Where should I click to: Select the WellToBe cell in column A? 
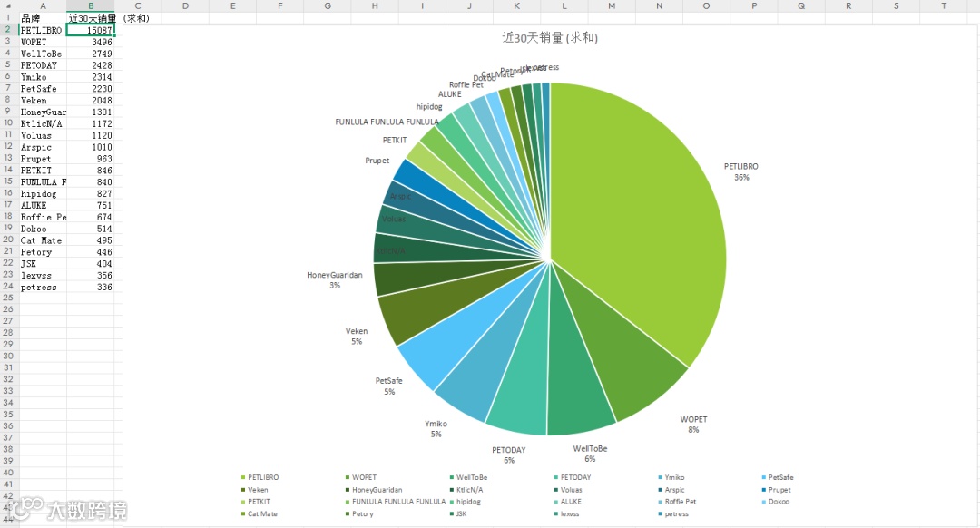click(x=43, y=54)
